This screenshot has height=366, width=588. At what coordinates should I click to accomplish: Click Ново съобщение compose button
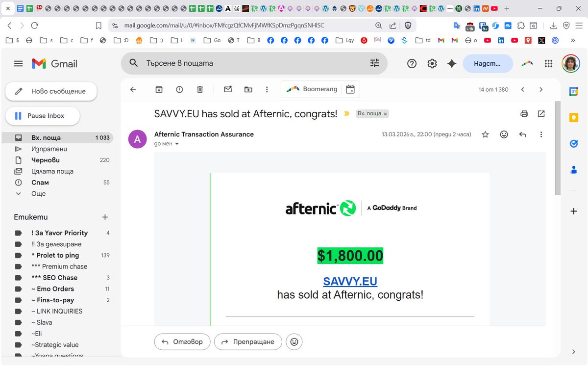pyautogui.click(x=51, y=91)
